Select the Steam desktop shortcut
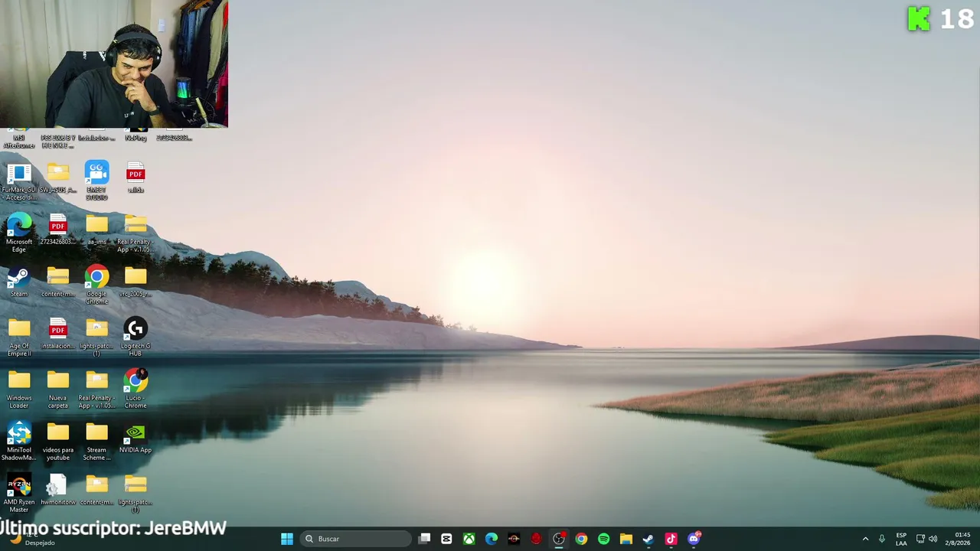The image size is (980, 551). 19,281
